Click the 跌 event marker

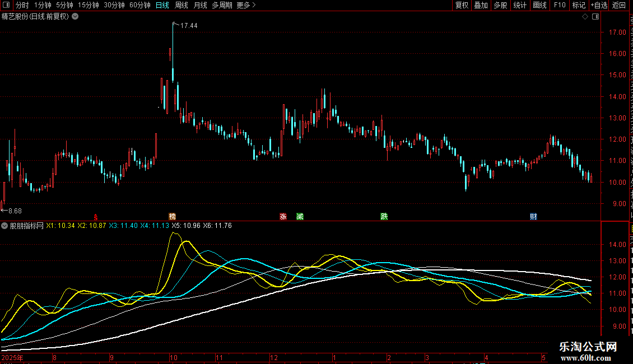point(384,217)
